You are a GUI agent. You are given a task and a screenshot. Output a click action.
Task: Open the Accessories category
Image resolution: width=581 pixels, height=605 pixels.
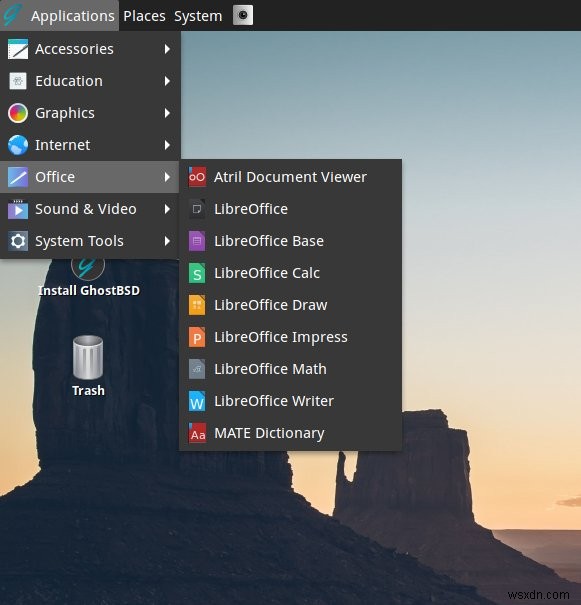pos(90,49)
